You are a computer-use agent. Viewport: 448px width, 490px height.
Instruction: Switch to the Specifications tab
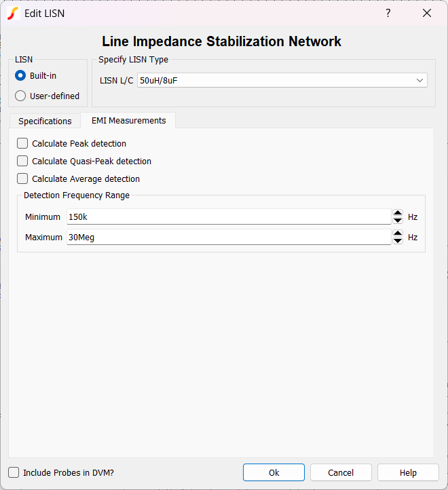(x=45, y=121)
